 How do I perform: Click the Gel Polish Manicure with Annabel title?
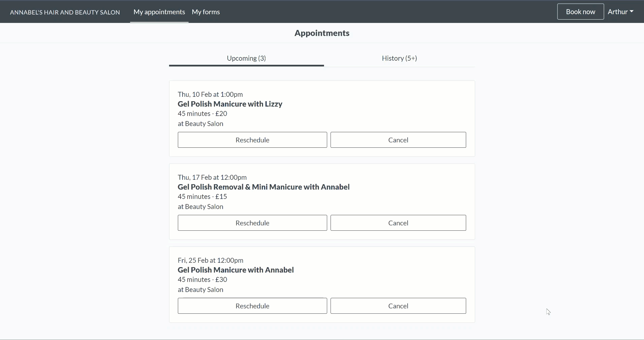coord(235,270)
